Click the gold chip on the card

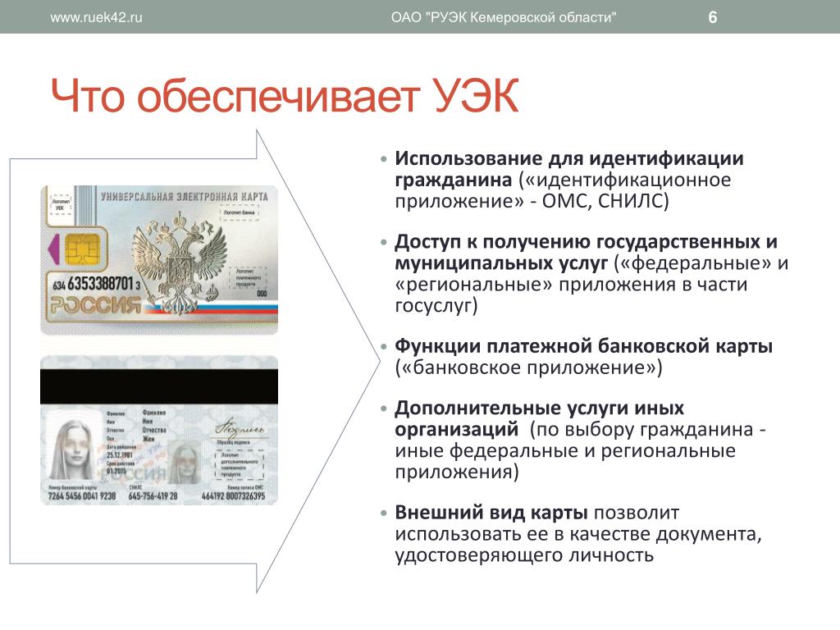tap(82, 249)
